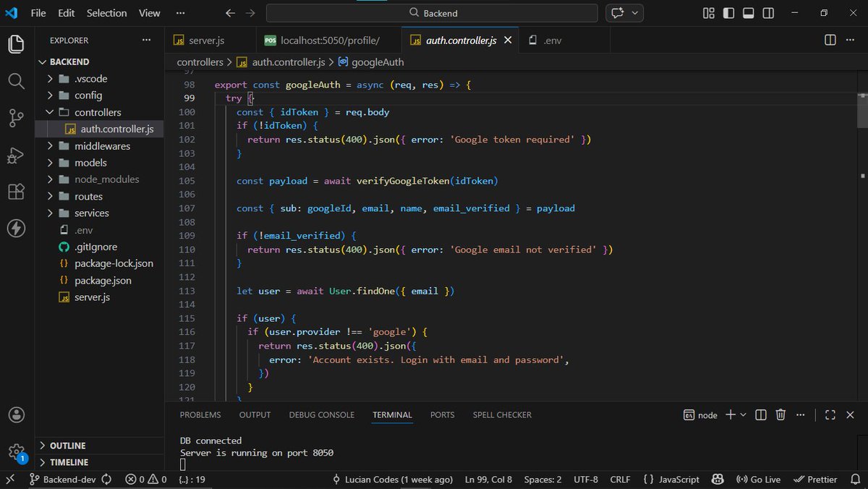Toggle the secondary side bar
The image size is (868, 489).
[767, 12]
